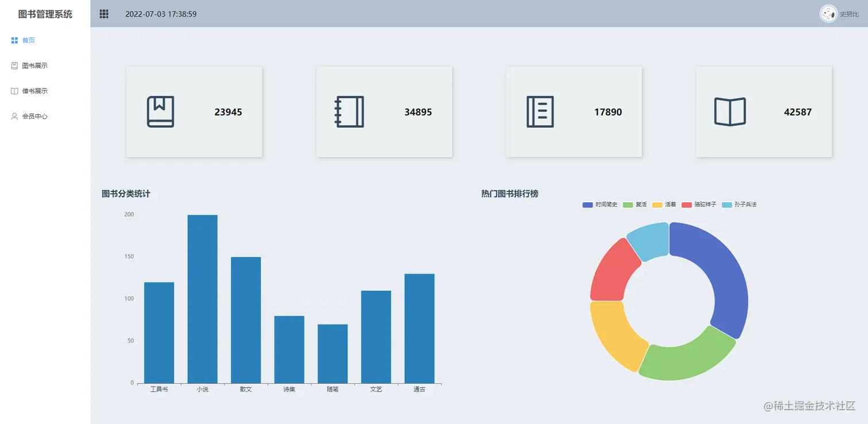Click the 图书管理系统 title logo
Image resolution: width=868 pixels, height=424 pixels.
[x=45, y=14]
